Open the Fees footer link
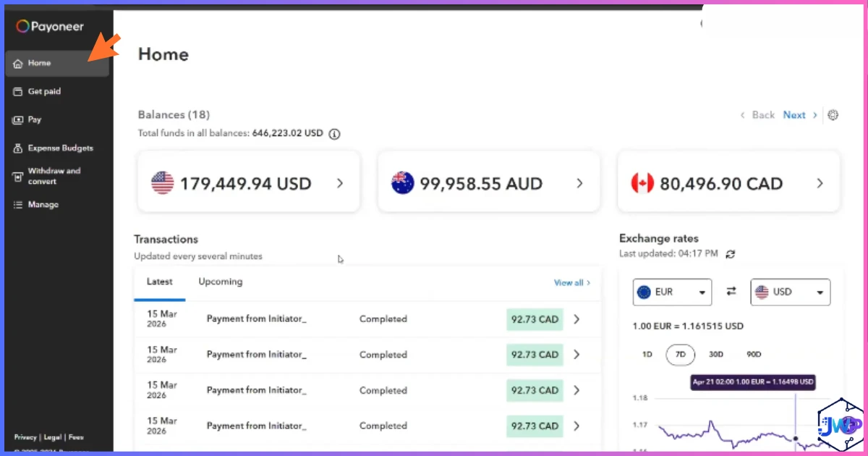Screen dimensions: 868x456 (76, 438)
